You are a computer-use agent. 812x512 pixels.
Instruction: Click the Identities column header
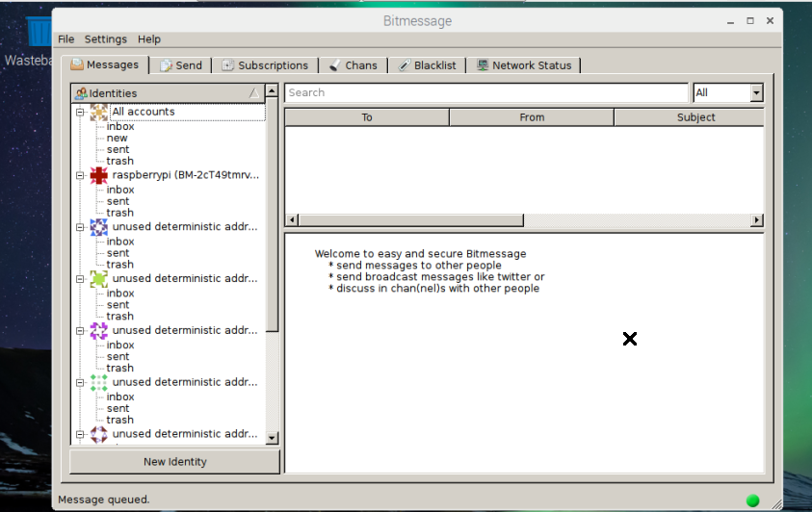pyautogui.click(x=169, y=93)
